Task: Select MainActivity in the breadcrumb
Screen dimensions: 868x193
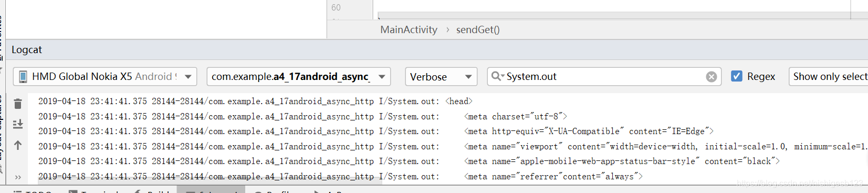Action: coord(409,29)
